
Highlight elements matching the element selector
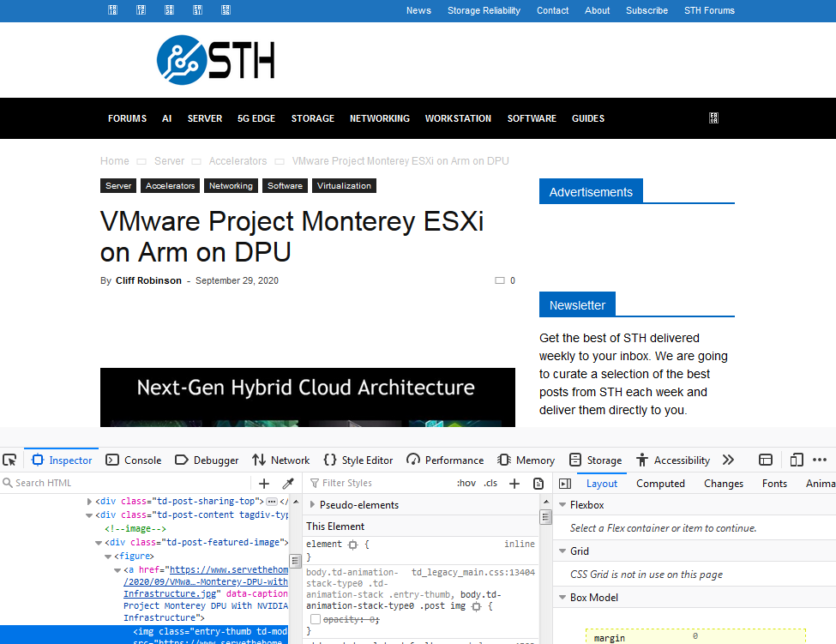pyautogui.click(x=353, y=545)
